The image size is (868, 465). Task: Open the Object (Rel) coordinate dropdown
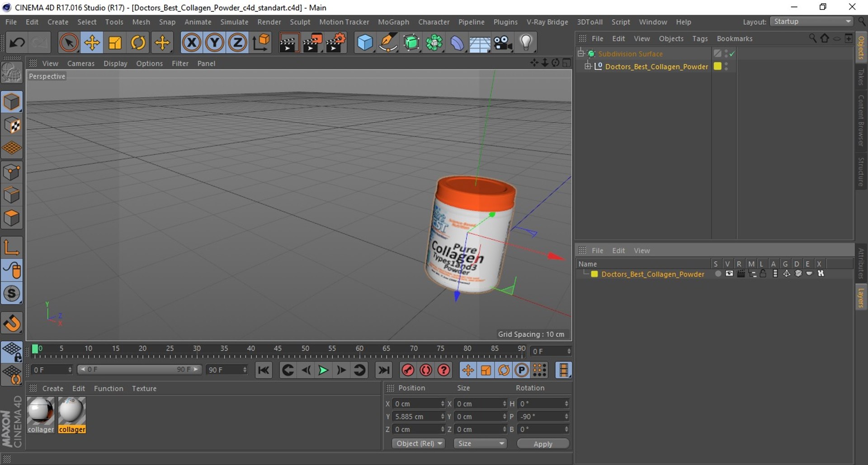click(419, 444)
